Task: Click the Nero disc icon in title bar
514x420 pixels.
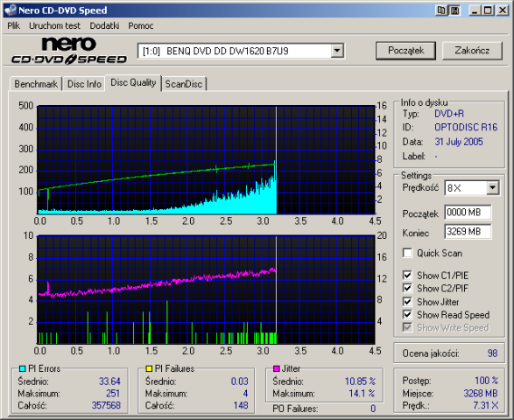Action: [x=11, y=10]
